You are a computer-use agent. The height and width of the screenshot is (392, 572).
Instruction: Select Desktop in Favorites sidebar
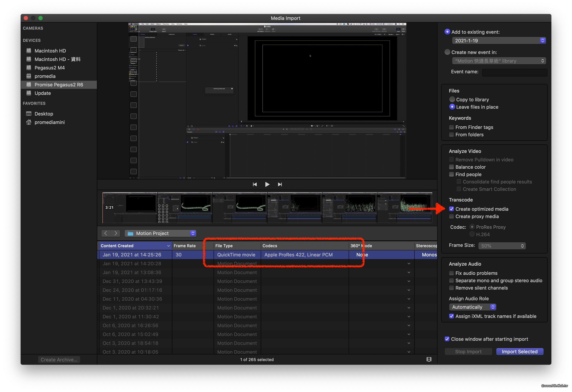tap(44, 114)
